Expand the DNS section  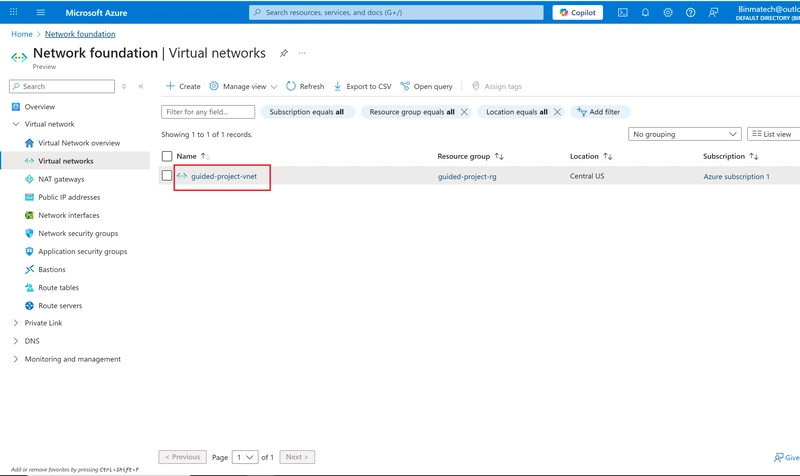[x=16, y=341]
